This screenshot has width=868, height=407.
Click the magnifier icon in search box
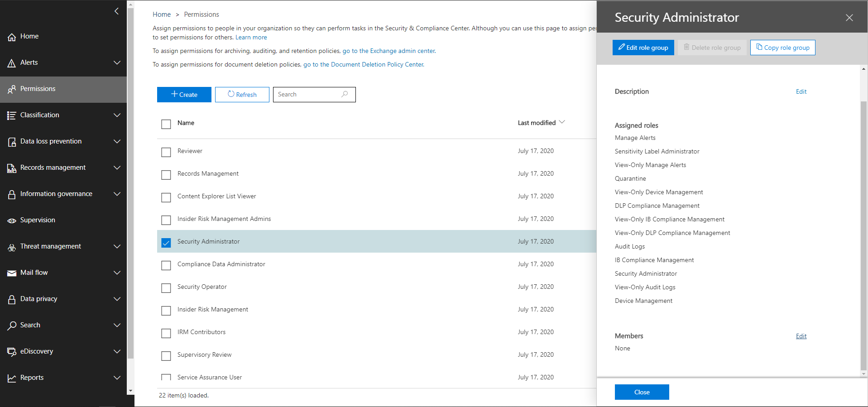[345, 94]
